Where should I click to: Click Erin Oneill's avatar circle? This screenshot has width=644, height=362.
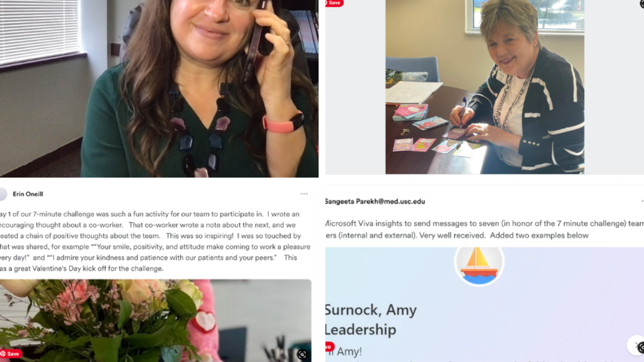click(x=3, y=194)
